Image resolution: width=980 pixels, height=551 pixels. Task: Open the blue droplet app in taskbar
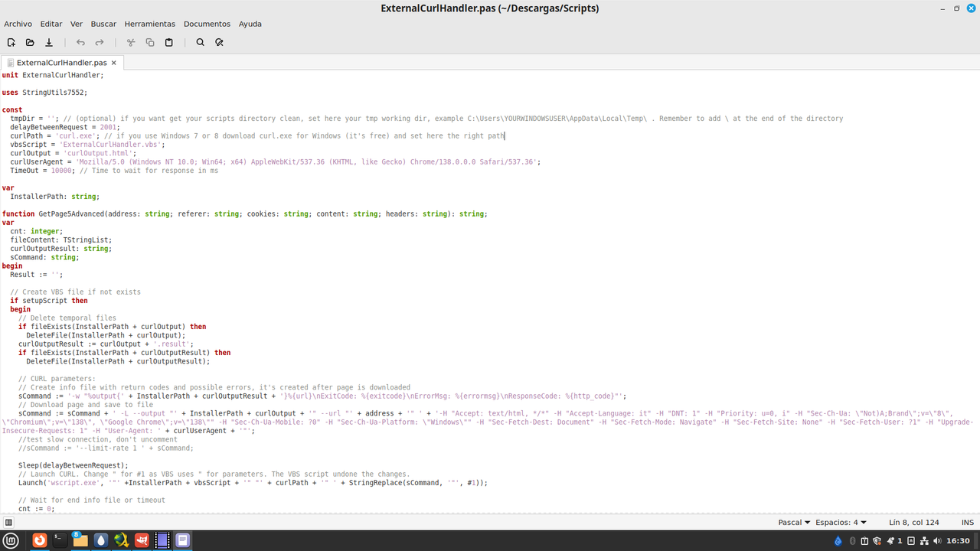pos(101,540)
